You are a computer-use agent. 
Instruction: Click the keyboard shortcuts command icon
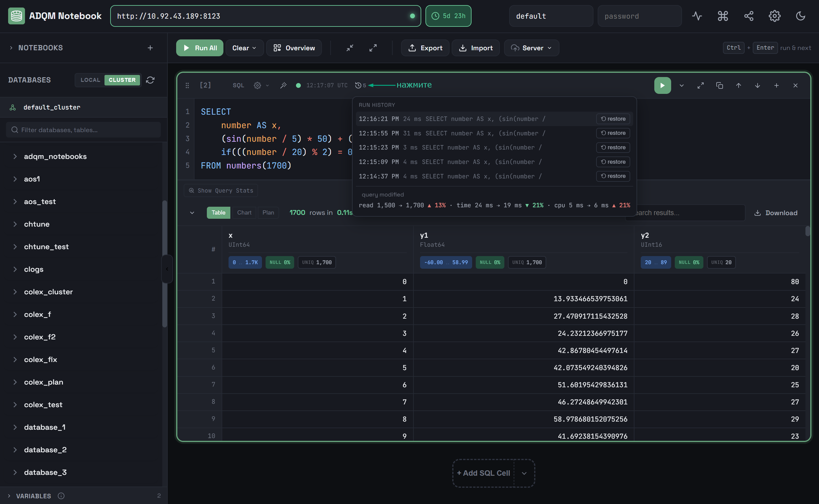point(723,16)
